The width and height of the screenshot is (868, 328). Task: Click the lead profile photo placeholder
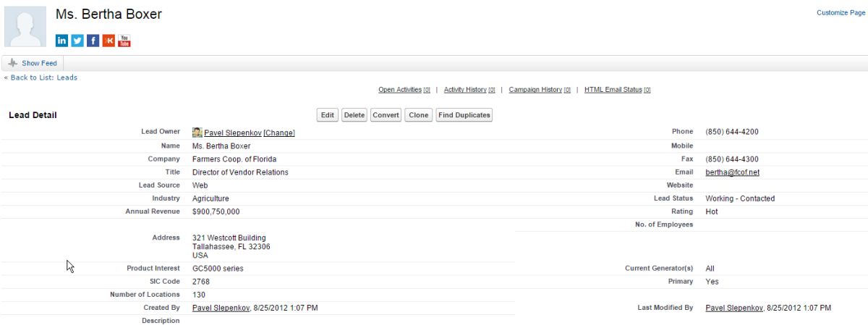click(25, 27)
